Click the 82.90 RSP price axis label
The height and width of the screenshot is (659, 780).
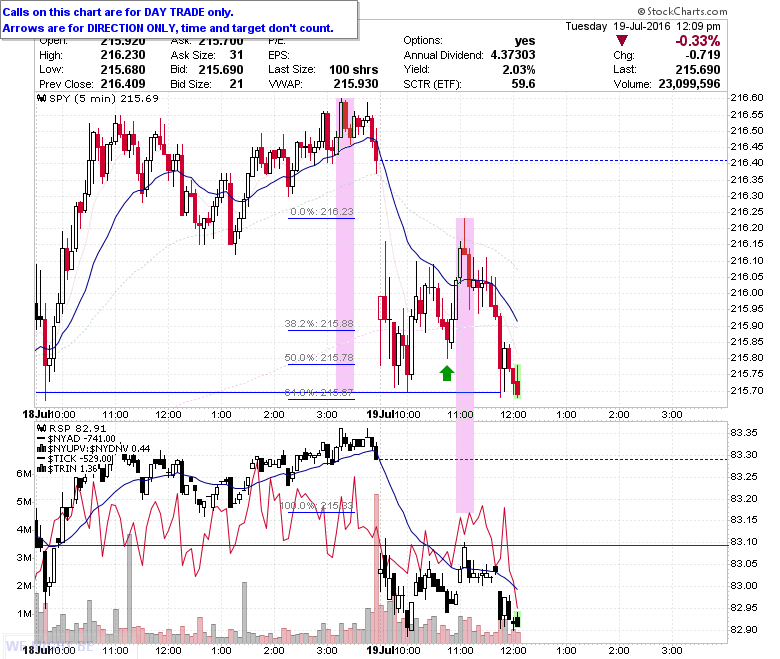pos(744,630)
